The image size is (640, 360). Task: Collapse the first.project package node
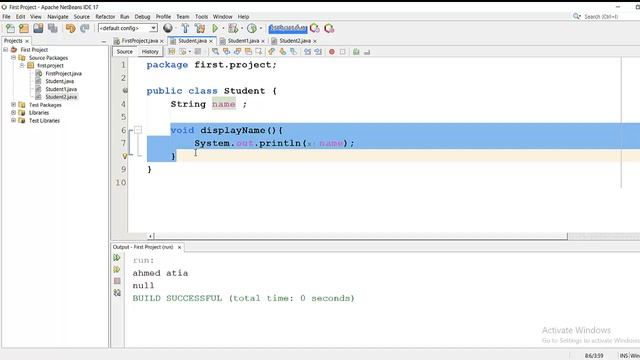22,65
